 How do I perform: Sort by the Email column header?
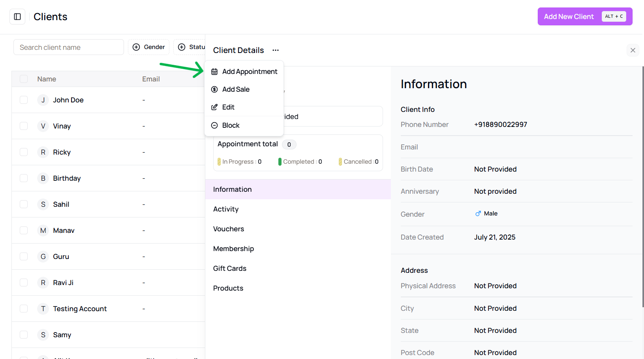tap(151, 79)
